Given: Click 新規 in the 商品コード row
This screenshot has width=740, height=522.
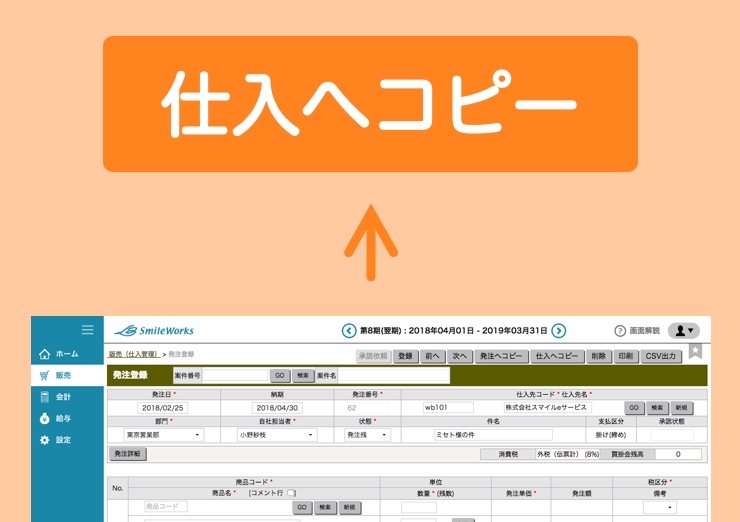Looking at the screenshot, I should coord(349,507).
